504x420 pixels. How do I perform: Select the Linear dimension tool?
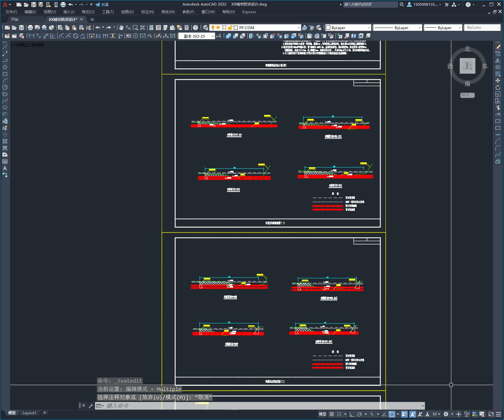(x=31, y=36)
